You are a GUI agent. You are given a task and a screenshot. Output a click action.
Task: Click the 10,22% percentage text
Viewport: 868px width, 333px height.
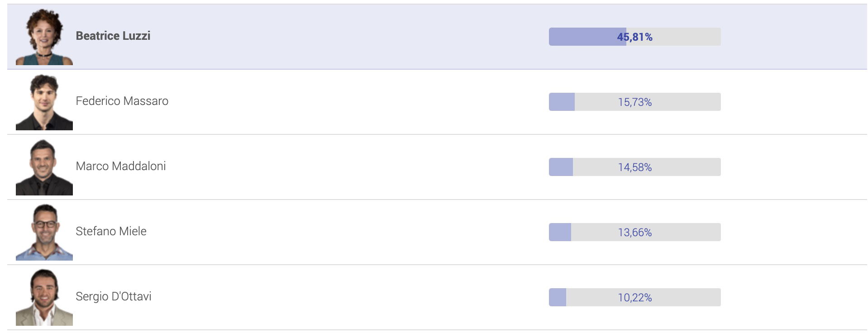point(635,298)
